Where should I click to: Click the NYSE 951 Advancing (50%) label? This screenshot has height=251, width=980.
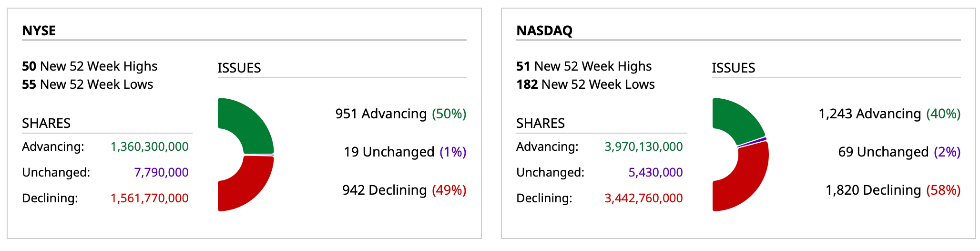click(x=400, y=114)
